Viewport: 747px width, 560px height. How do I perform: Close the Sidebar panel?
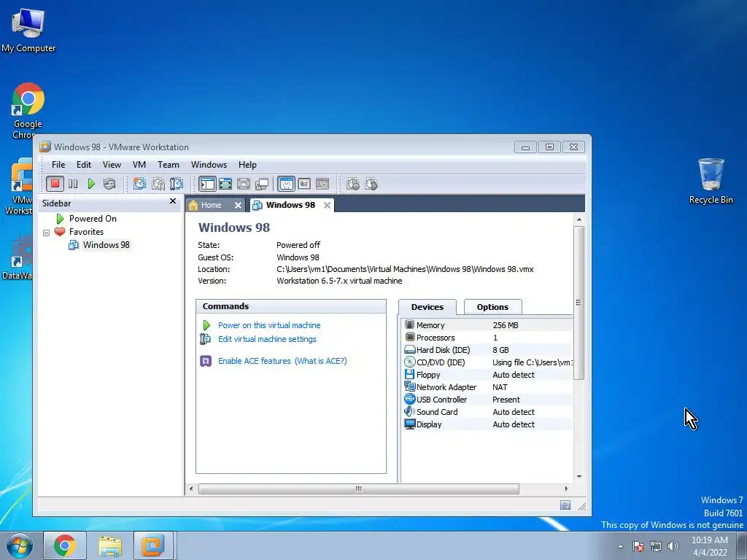[173, 201]
